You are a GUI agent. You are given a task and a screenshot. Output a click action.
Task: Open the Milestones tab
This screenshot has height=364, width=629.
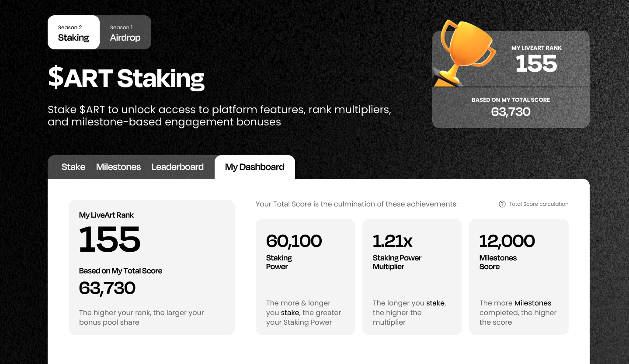point(118,167)
